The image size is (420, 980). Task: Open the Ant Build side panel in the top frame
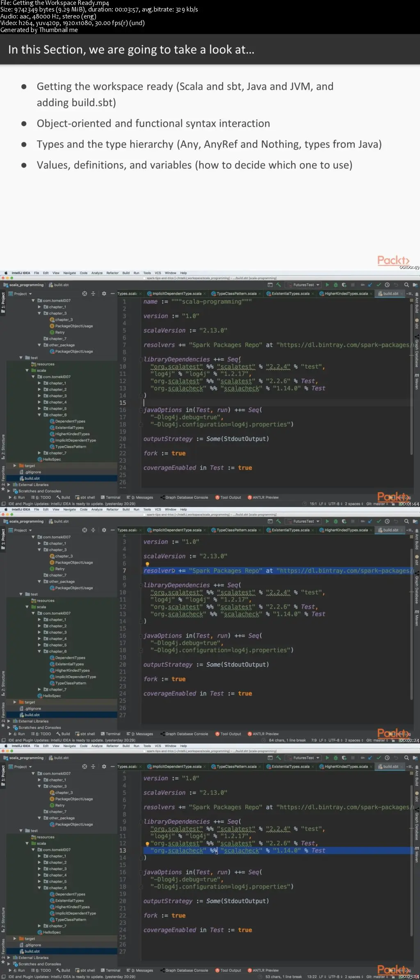[417, 303]
